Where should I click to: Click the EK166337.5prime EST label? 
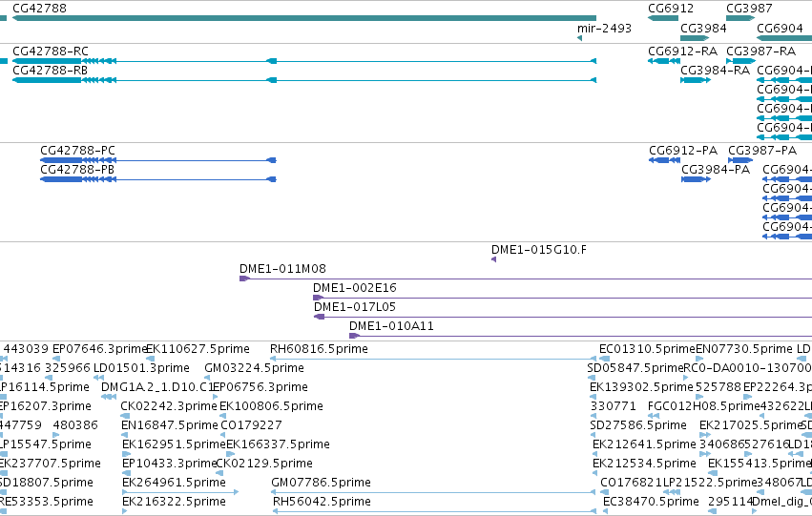(x=278, y=444)
